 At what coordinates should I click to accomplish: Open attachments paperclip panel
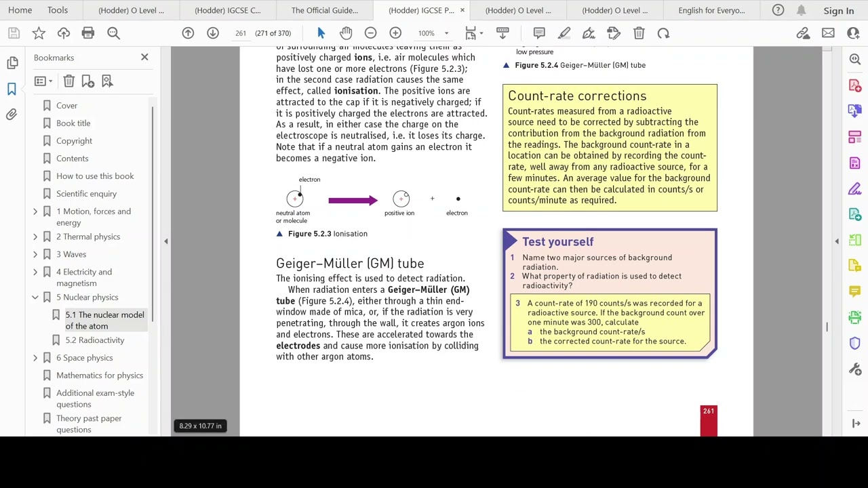coord(12,115)
